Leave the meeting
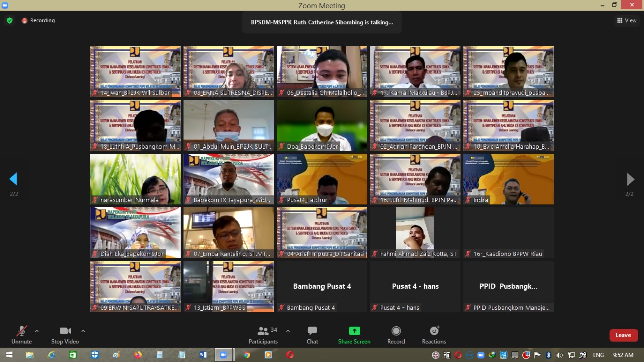The width and height of the screenshot is (644, 362). (x=623, y=335)
